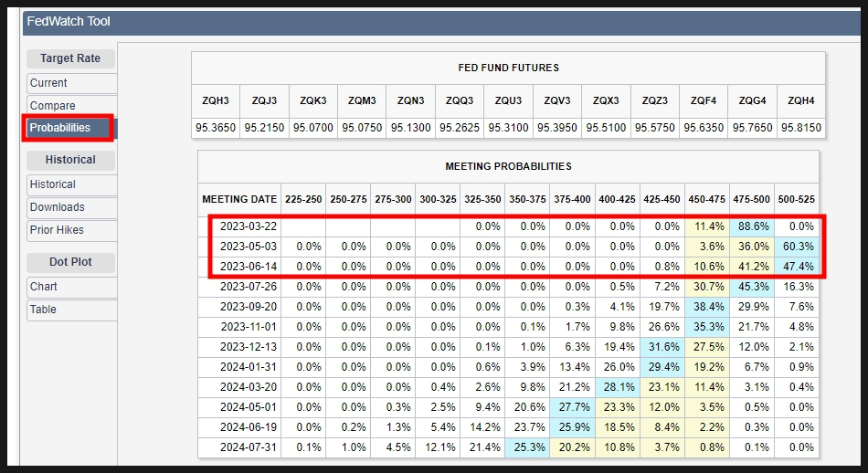Open the Prior Hikes tab
The image size is (868, 473).
[x=71, y=230]
